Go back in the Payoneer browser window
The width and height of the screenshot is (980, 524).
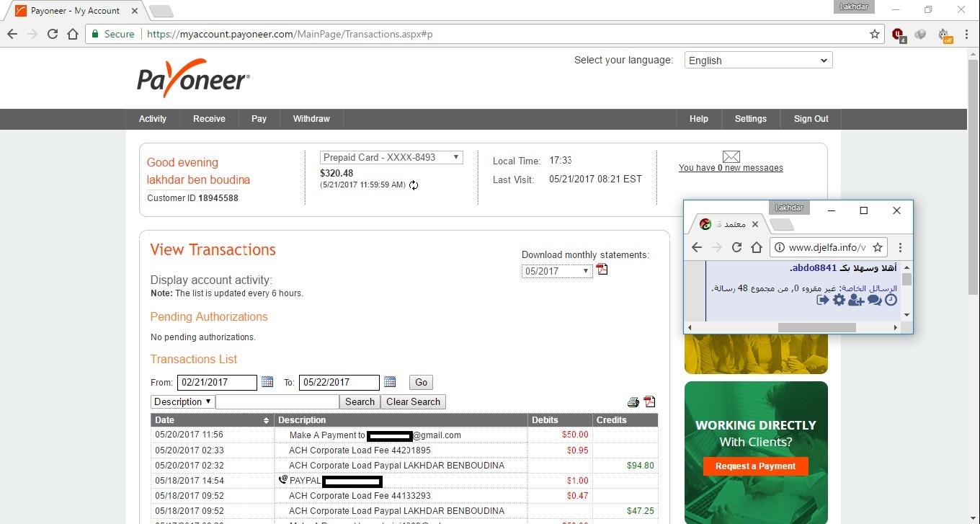click(x=12, y=34)
